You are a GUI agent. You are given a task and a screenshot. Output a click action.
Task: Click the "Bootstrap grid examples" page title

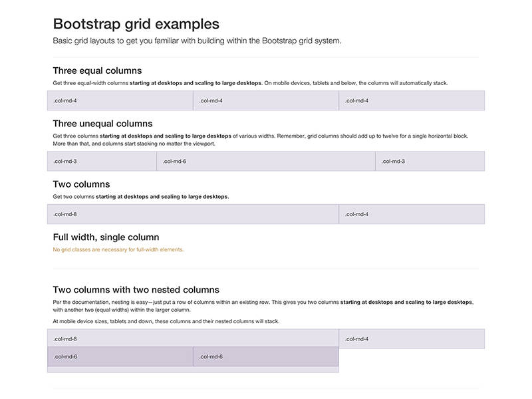pos(136,24)
